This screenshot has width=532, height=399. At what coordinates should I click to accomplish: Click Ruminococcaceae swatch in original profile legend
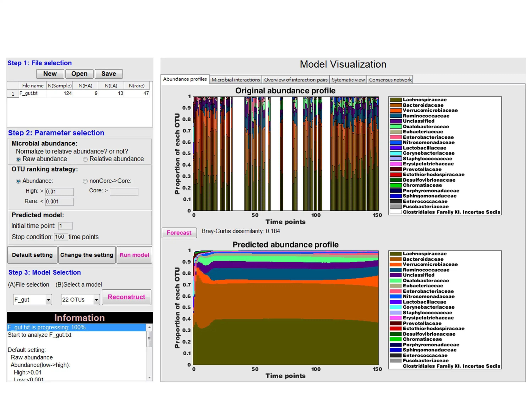396,116
